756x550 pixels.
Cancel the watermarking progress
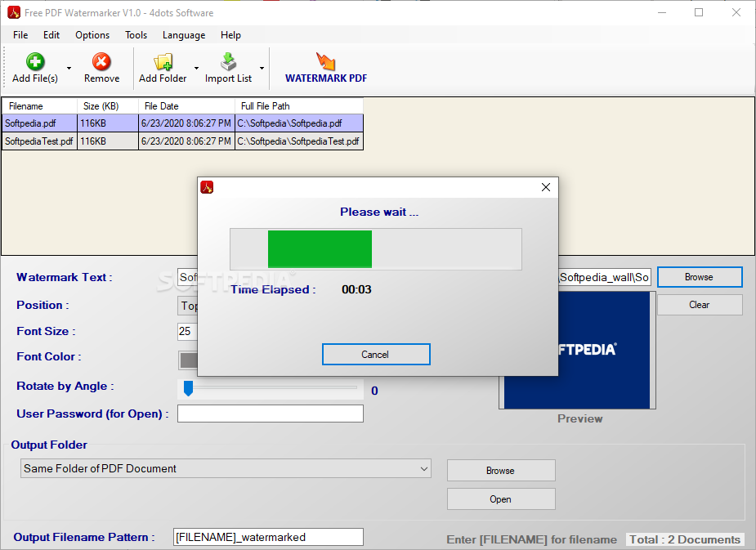click(x=376, y=355)
